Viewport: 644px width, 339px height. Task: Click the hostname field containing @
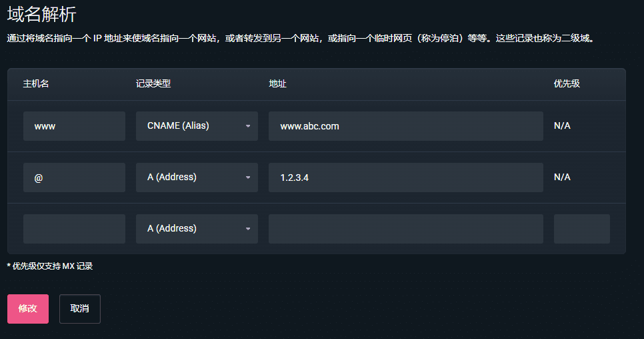click(74, 178)
